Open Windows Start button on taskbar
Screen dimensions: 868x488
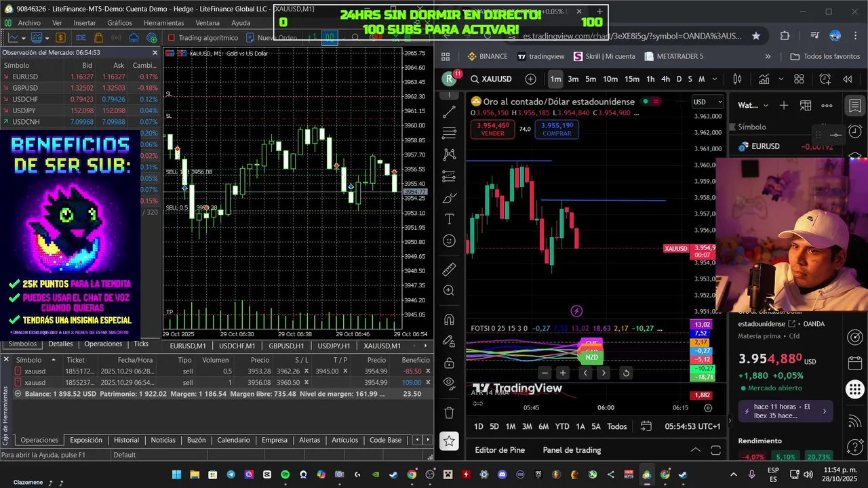(177, 474)
